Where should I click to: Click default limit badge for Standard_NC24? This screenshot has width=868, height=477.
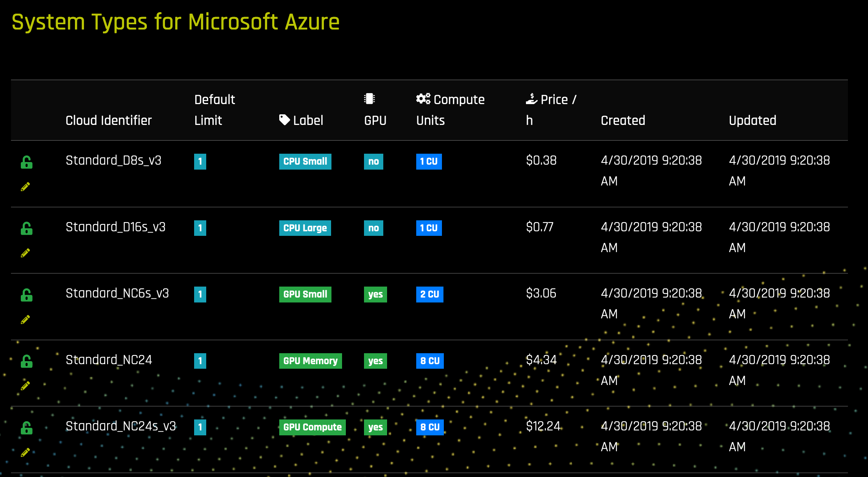200,361
